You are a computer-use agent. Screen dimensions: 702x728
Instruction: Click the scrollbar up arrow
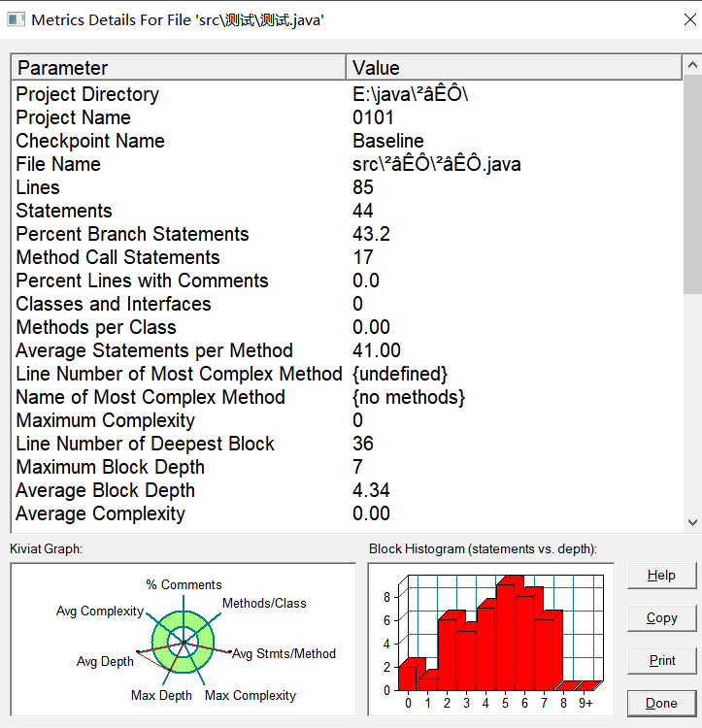click(x=692, y=65)
